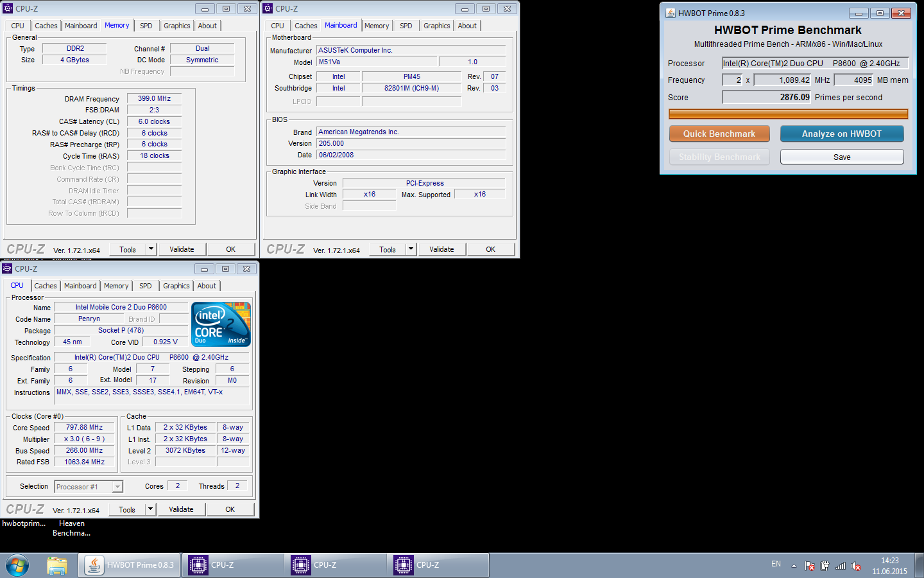The width and height of the screenshot is (924, 578).
Task: Select About tab in Mainboard CPU-Z window
Action: pos(467,26)
